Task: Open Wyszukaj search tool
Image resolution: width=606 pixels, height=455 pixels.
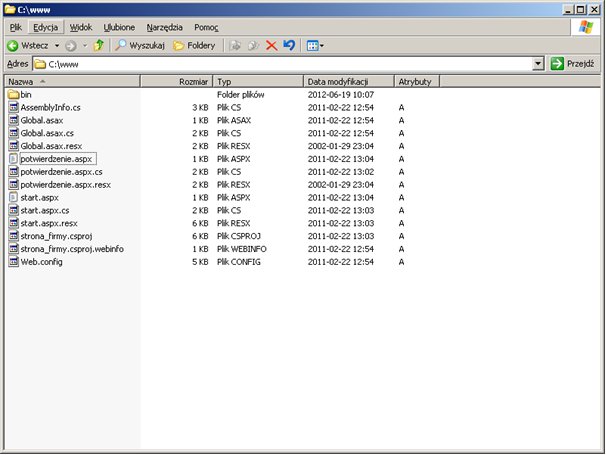Action: tap(140, 46)
